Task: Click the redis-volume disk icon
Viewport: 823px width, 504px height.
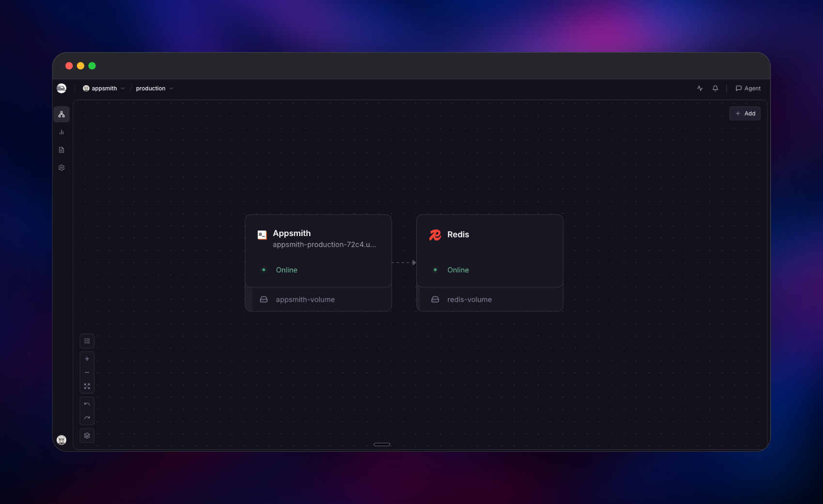Action: tap(435, 300)
